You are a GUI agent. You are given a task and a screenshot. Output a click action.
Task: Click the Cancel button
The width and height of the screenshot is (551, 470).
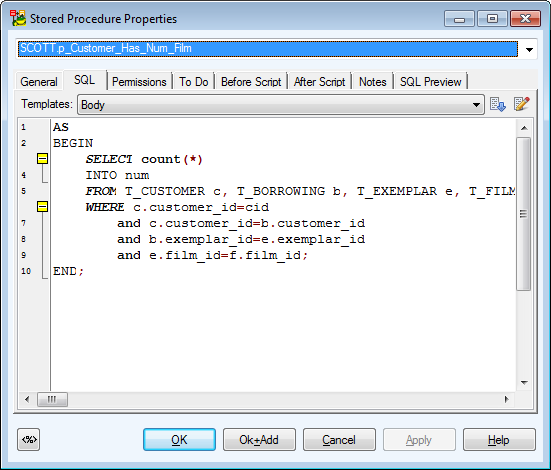[x=339, y=439]
